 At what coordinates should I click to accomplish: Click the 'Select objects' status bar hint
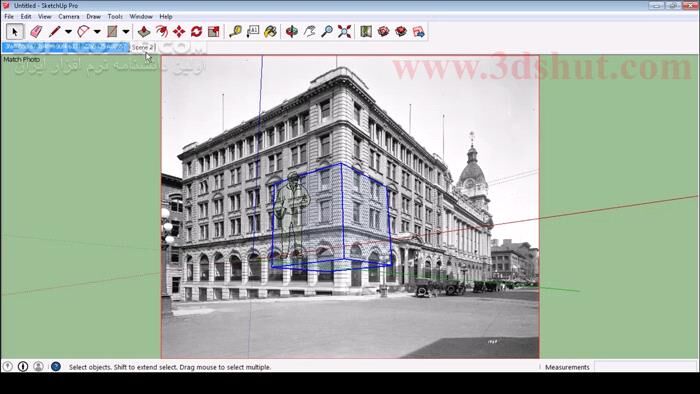click(170, 367)
